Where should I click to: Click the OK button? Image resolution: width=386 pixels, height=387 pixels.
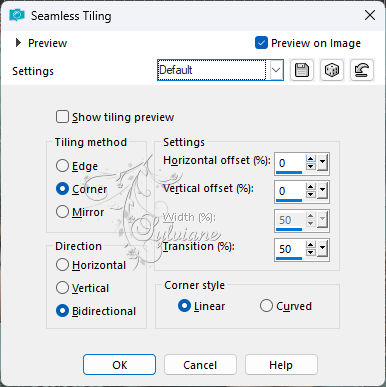119,365
